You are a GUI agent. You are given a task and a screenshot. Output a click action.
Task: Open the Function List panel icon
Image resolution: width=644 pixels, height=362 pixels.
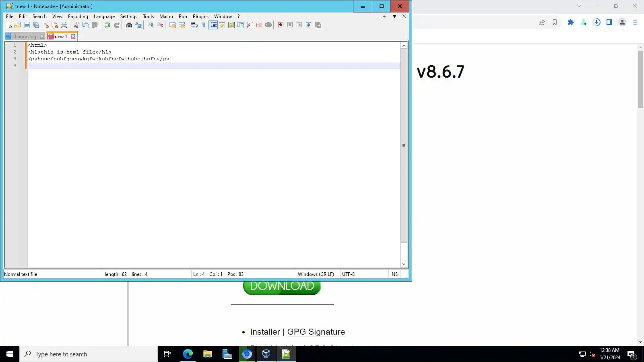coord(250,25)
